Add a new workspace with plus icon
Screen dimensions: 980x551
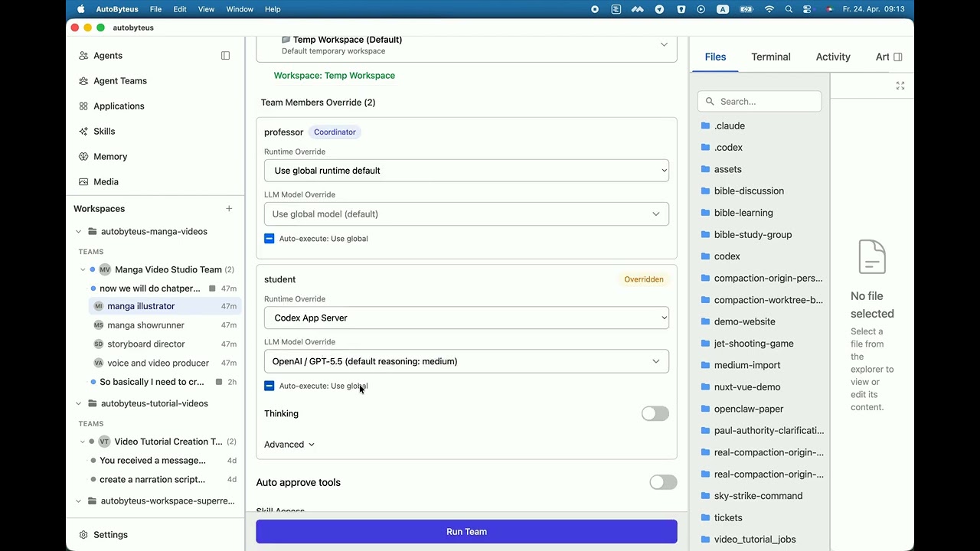point(229,209)
